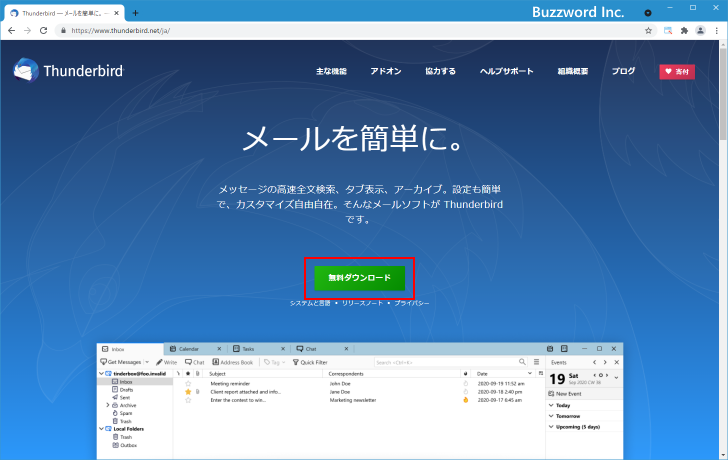Open the Get Messages dropdown arrow in preview

coord(147,362)
